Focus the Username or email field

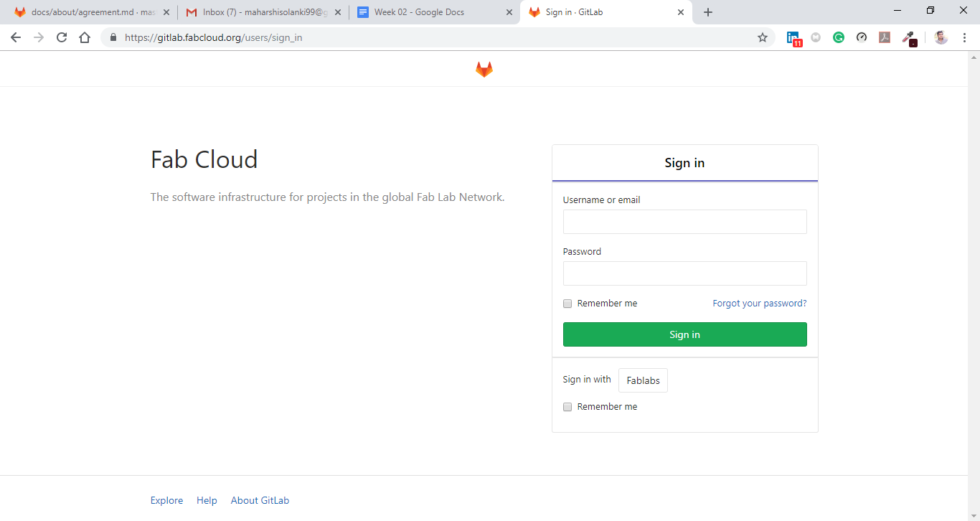click(684, 222)
